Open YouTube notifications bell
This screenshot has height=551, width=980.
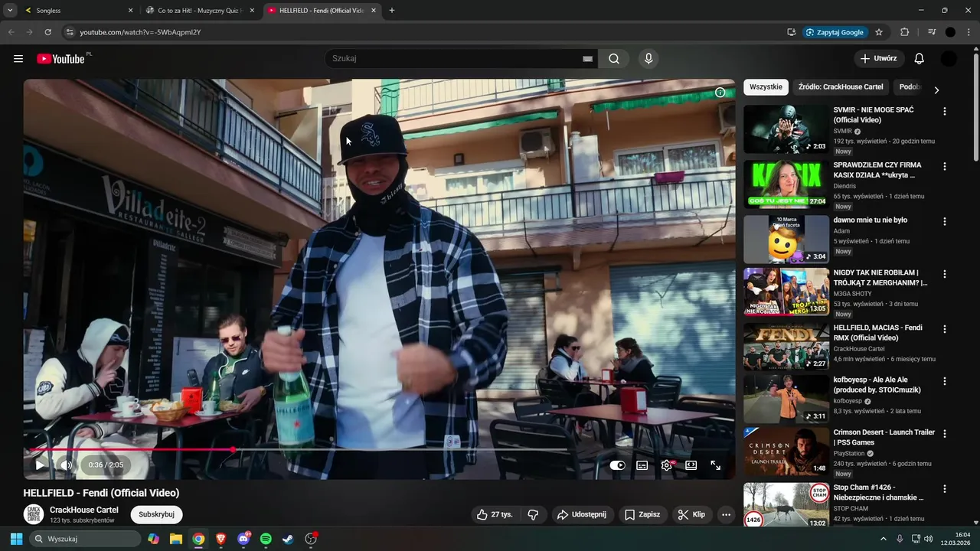pyautogui.click(x=920, y=59)
